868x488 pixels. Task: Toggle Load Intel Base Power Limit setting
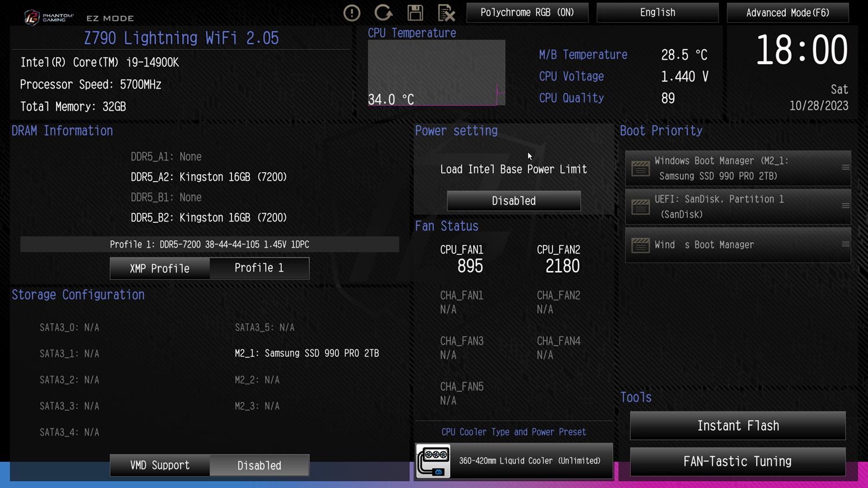(513, 201)
